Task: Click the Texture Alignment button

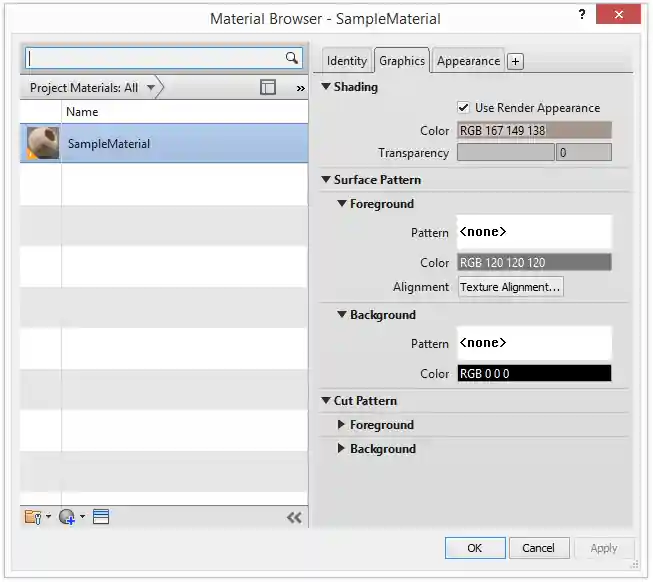Action: pyautogui.click(x=511, y=287)
